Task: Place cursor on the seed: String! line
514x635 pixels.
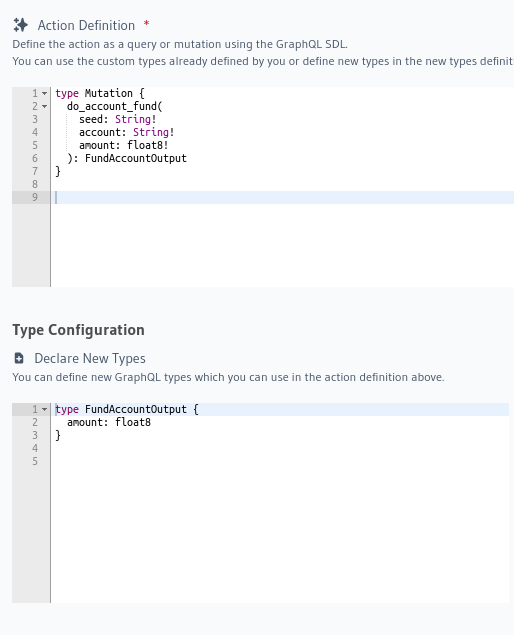Action: click(117, 119)
